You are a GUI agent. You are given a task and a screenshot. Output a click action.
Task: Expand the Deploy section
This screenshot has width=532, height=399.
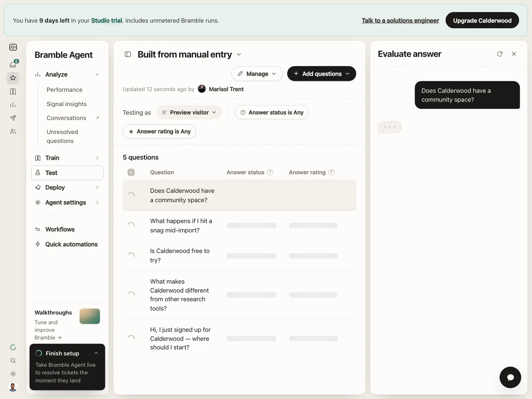[67, 188]
